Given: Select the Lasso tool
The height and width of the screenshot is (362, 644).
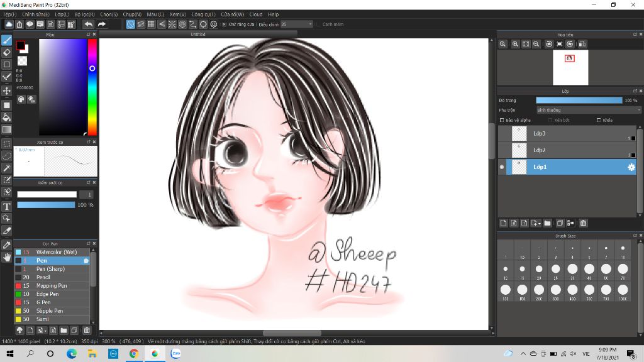Looking at the screenshot, I should tap(6, 156).
